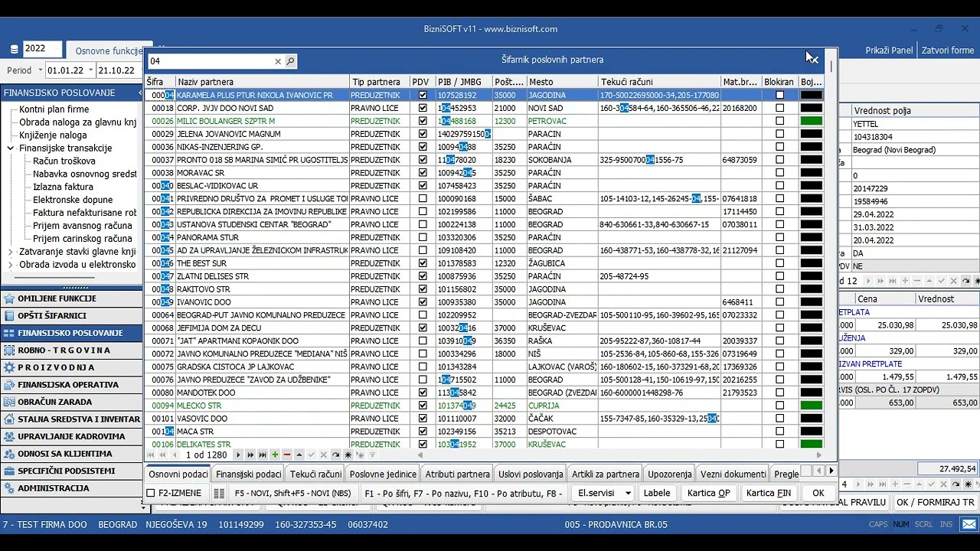980x551 pixels.
Task: Toggle PDV checkbox for USTANOVA STUDENSKI CENTAR
Action: (x=422, y=224)
